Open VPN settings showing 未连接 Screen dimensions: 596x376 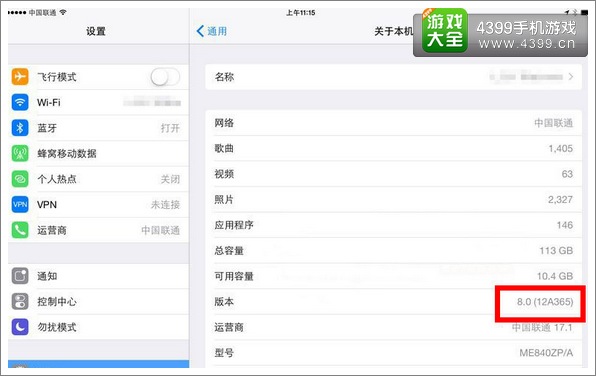98,205
